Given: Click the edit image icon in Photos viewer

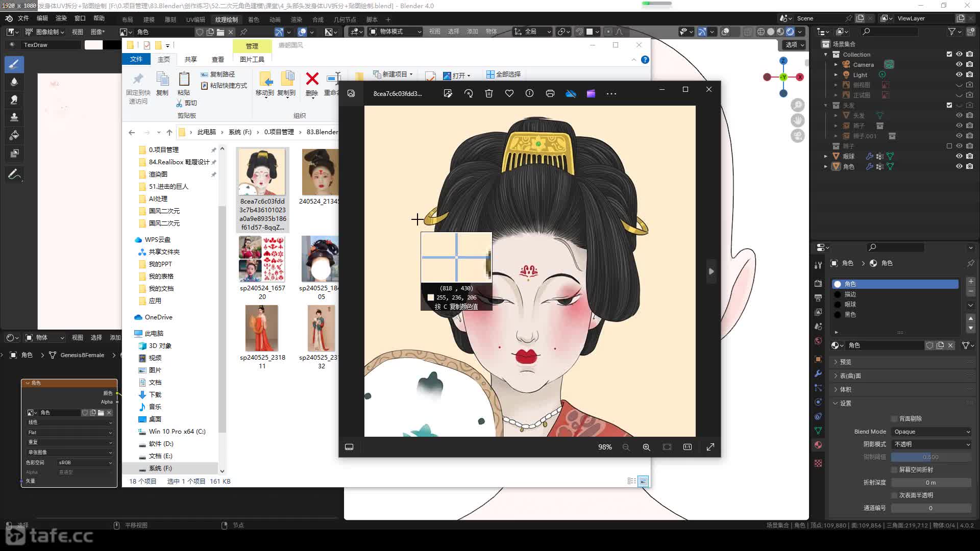Looking at the screenshot, I should tap(448, 93).
